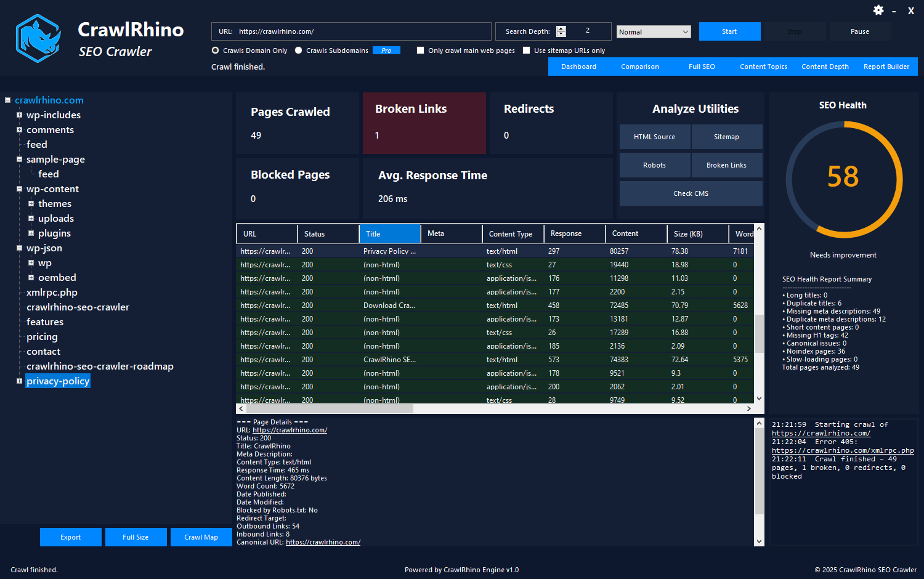Expand the privacy-policy tree node
The height and width of the screenshot is (579, 924).
coord(19,381)
